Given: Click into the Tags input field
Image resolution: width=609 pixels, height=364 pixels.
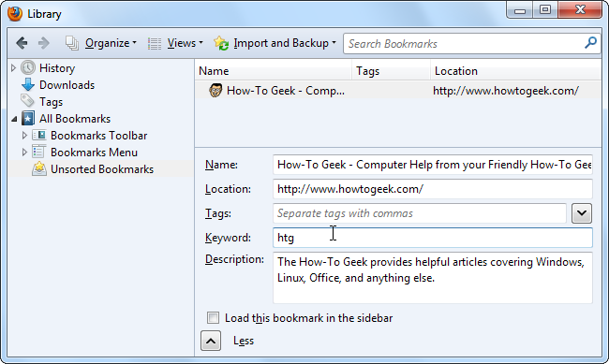Looking at the screenshot, I should pyautogui.click(x=420, y=213).
